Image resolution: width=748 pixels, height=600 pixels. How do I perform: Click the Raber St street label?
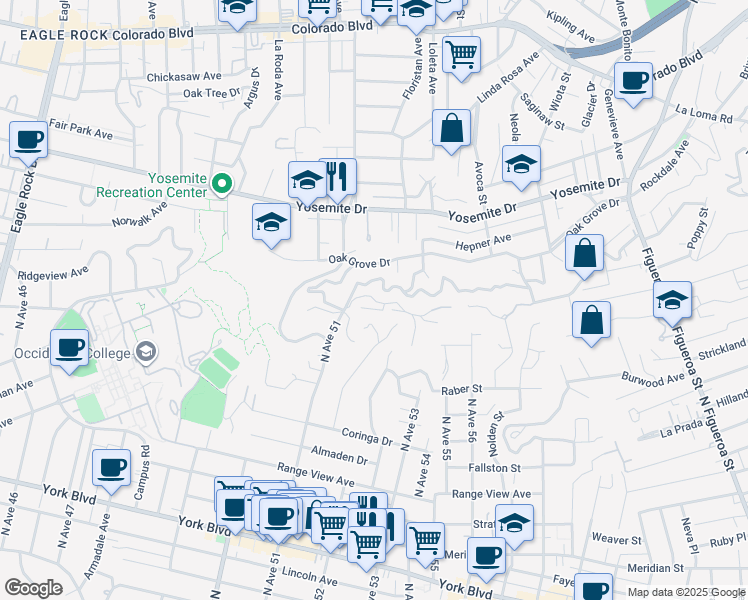point(461,390)
